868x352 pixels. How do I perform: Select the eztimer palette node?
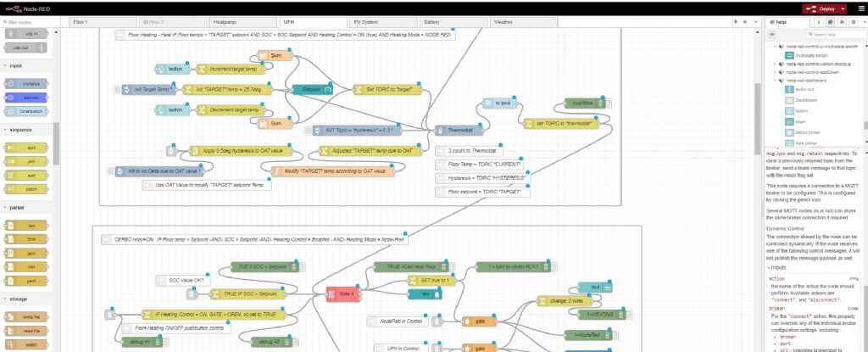point(26,98)
